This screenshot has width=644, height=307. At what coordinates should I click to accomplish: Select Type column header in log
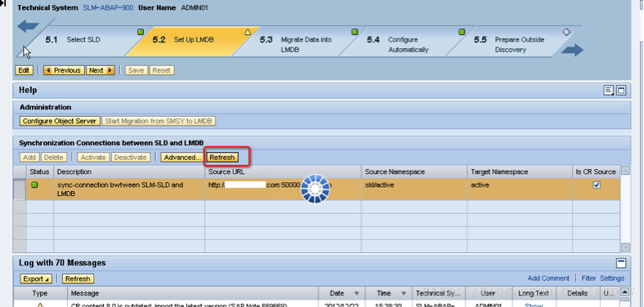[40, 293]
